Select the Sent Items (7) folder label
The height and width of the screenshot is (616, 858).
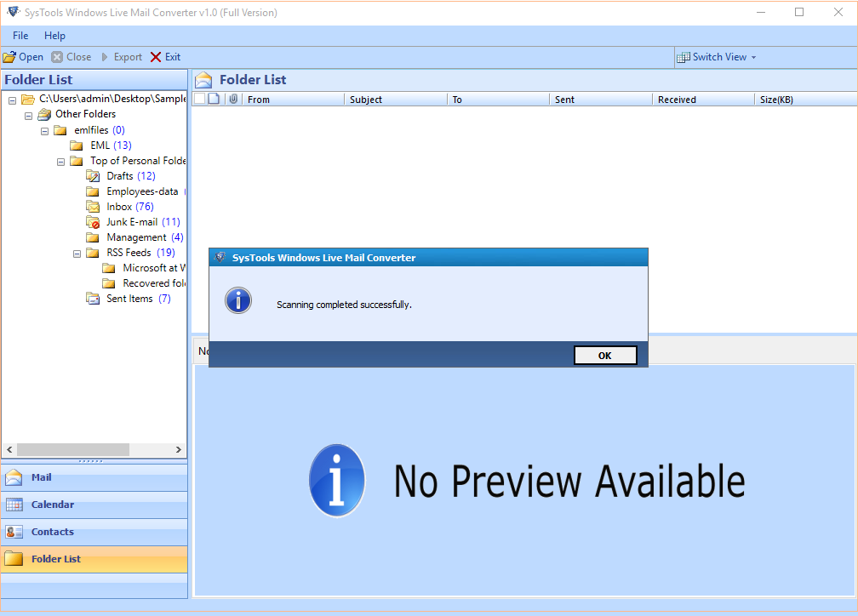139,299
